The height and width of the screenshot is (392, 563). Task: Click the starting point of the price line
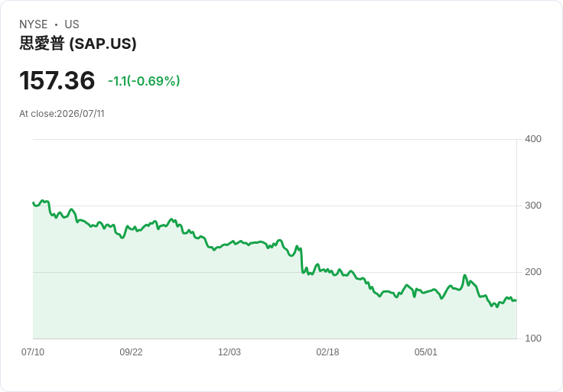(34, 203)
